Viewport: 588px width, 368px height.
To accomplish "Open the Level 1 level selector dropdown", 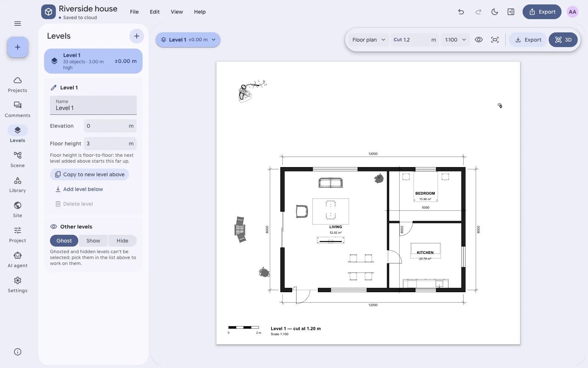I will point(188,40).
